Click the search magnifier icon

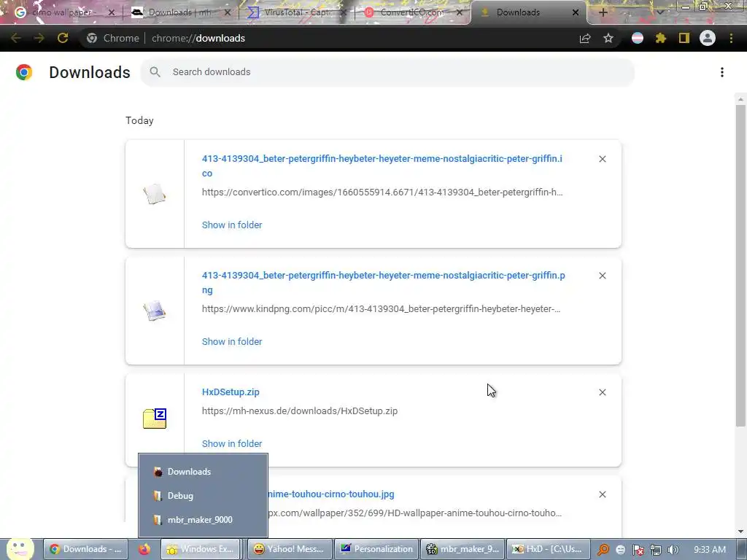[155, 72]
